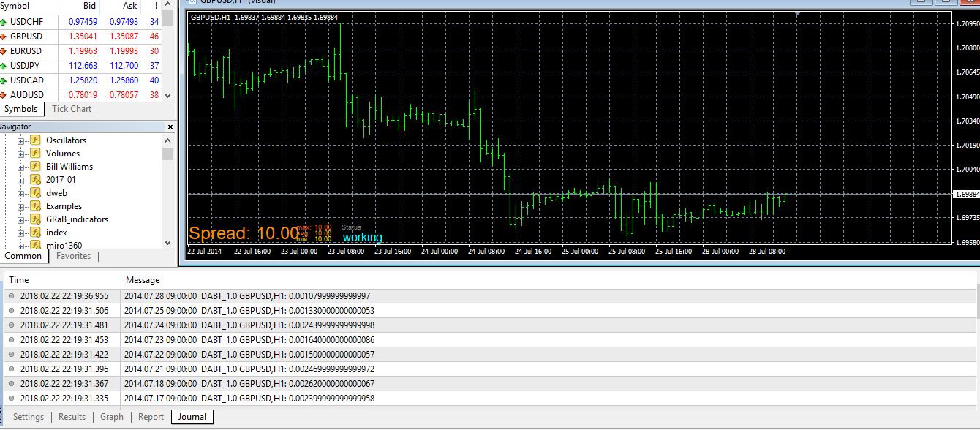Expand the Examples tree node

pos(21,206)
